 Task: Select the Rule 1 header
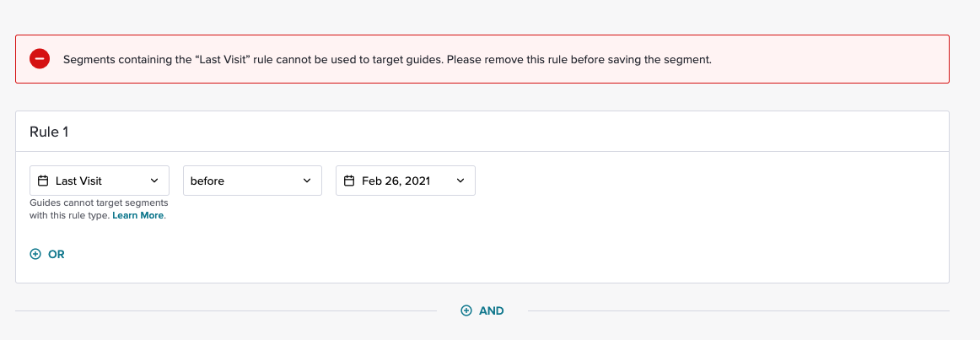[x=49, y=132]
